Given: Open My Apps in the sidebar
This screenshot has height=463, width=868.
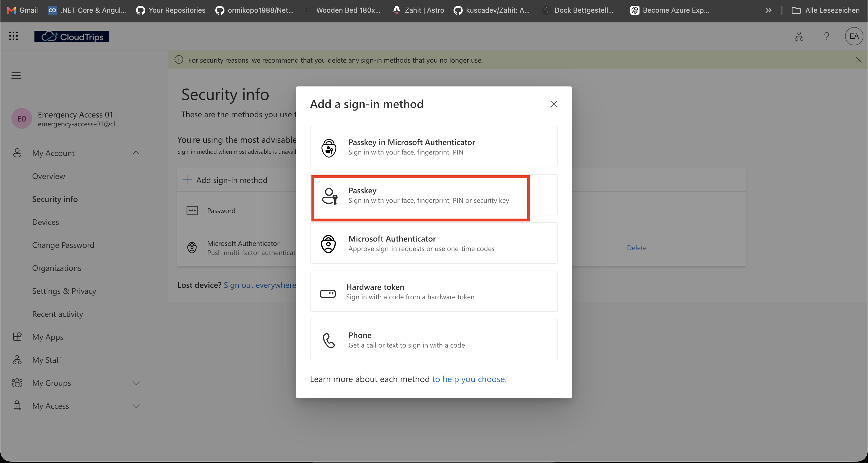Looking at the screenshot, I should pos(48,337).
